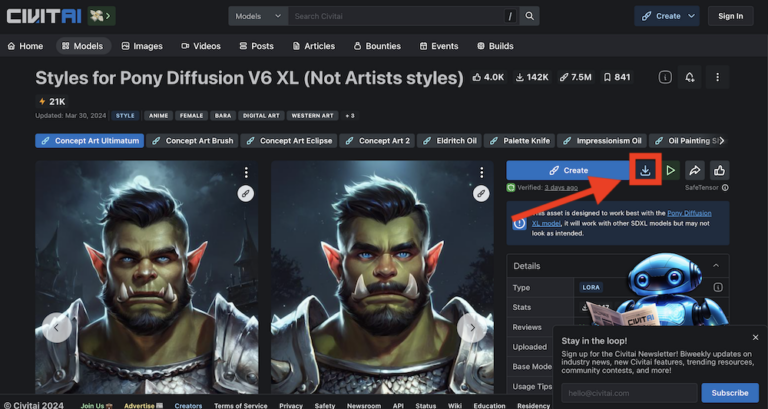Open the three-dot menu beside model title

tap(716, 78)
